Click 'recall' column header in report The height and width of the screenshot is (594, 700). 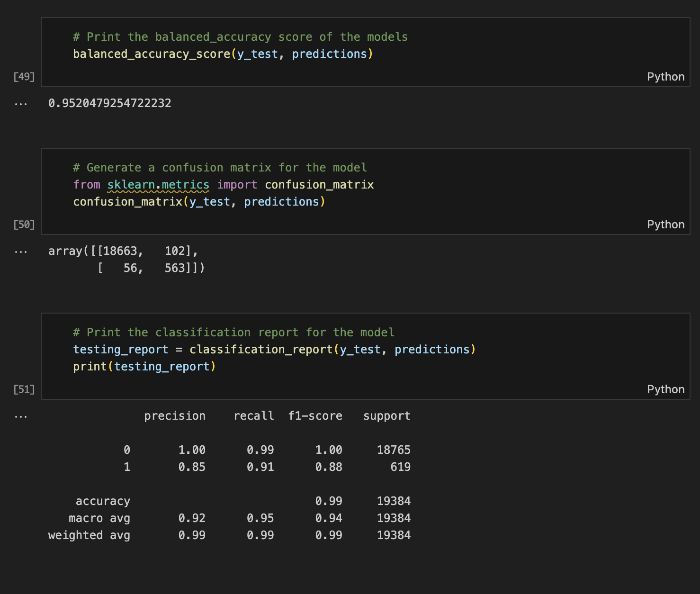pyautogui.click(x=254, y=416)
